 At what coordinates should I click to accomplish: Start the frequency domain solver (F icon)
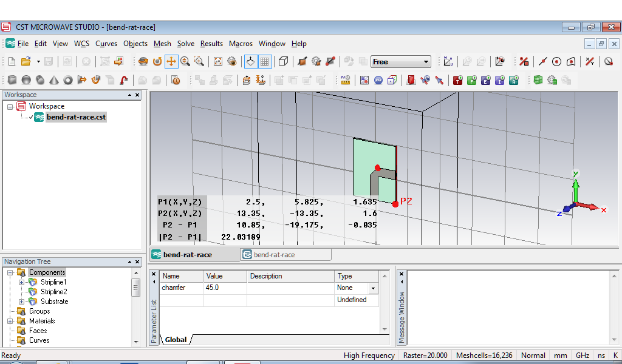(x=471, y=80)
